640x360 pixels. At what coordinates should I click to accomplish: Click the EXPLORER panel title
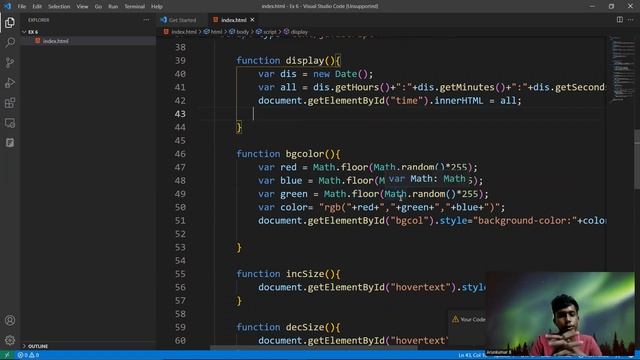(39, 20)
